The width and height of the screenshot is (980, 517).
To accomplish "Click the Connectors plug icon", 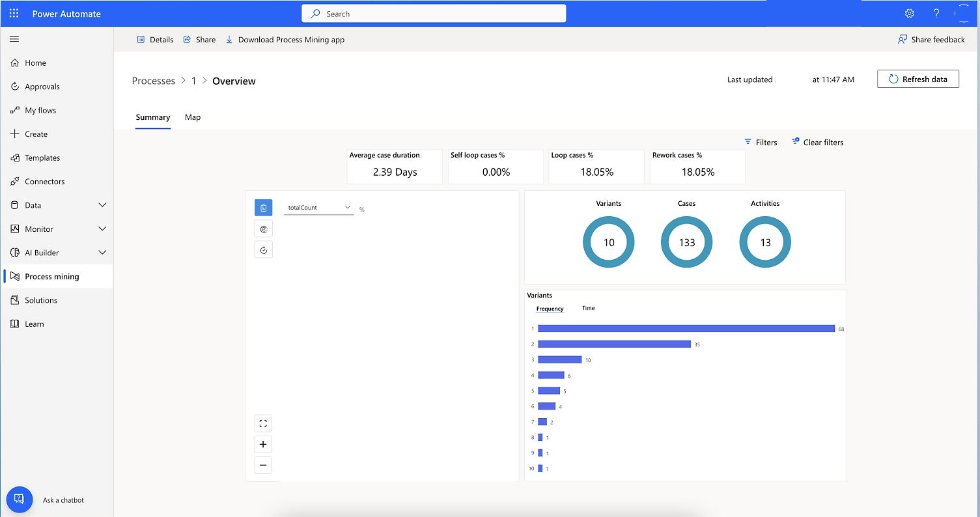I will 15,182.
